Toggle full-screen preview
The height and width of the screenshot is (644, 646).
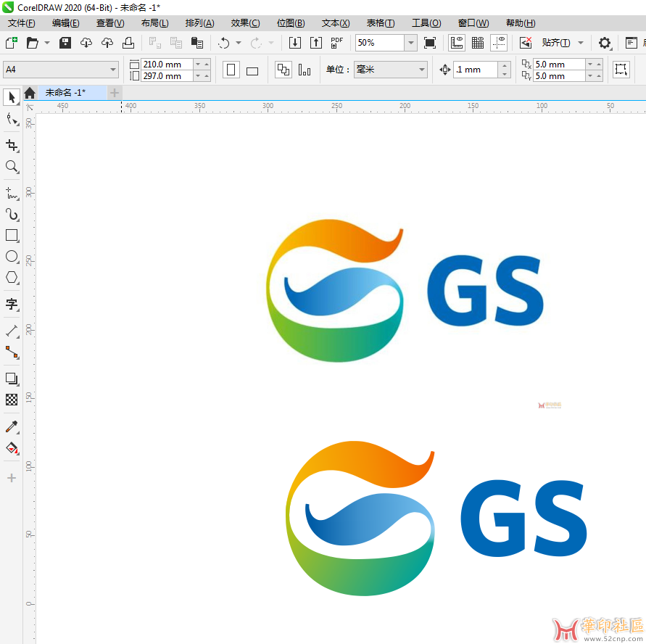click(x=430, y=43)
